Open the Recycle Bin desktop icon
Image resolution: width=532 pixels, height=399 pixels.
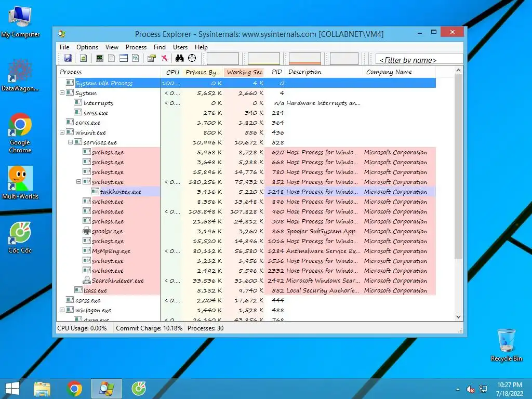click(506, 345)
